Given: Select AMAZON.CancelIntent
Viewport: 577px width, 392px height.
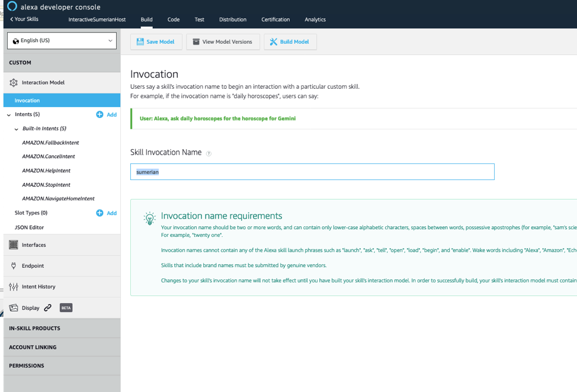Looking at the screenshot, I should [x=48, y=156].
